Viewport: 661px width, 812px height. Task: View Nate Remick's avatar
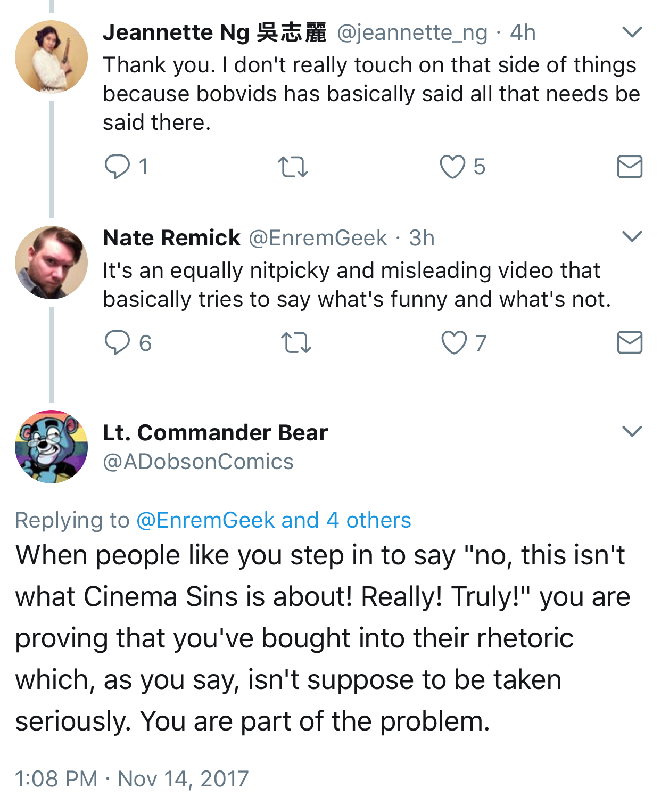[51, 263]
